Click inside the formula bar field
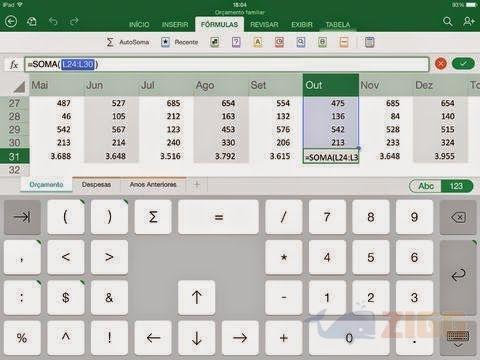The width and height of the screenshot is (480, 360). pos(227,64)
